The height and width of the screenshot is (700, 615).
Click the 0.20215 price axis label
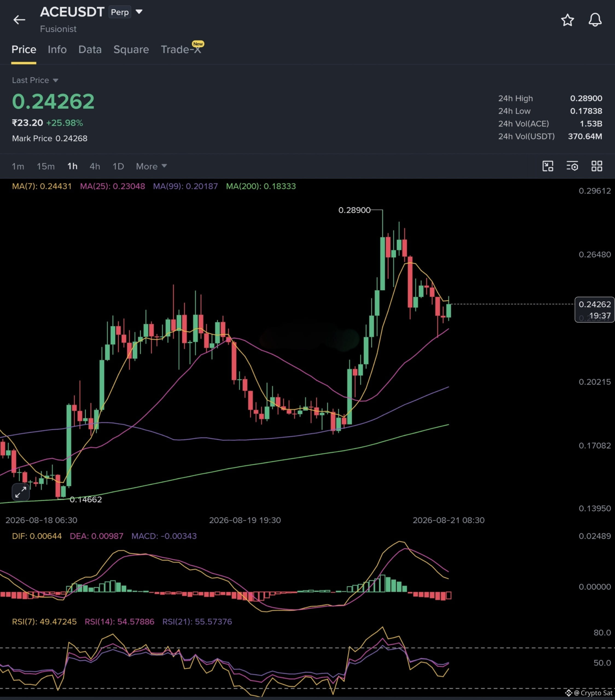[595, 382]
